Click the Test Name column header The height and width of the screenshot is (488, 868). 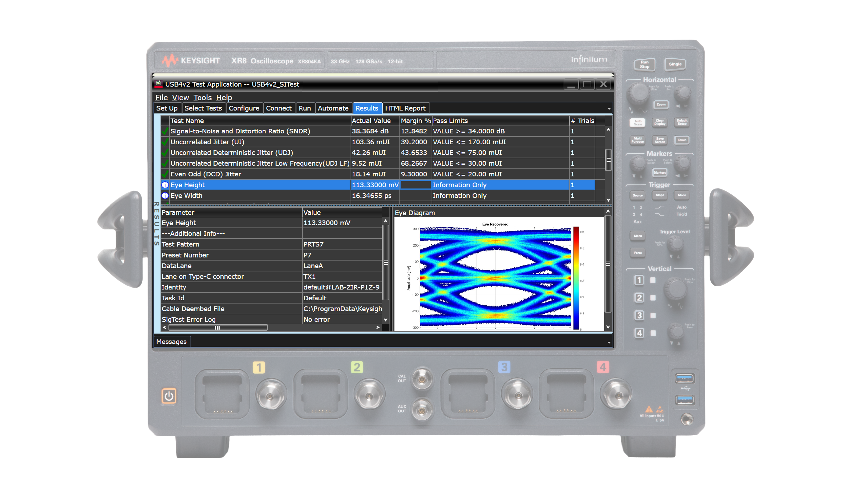[x=260, y=120]
